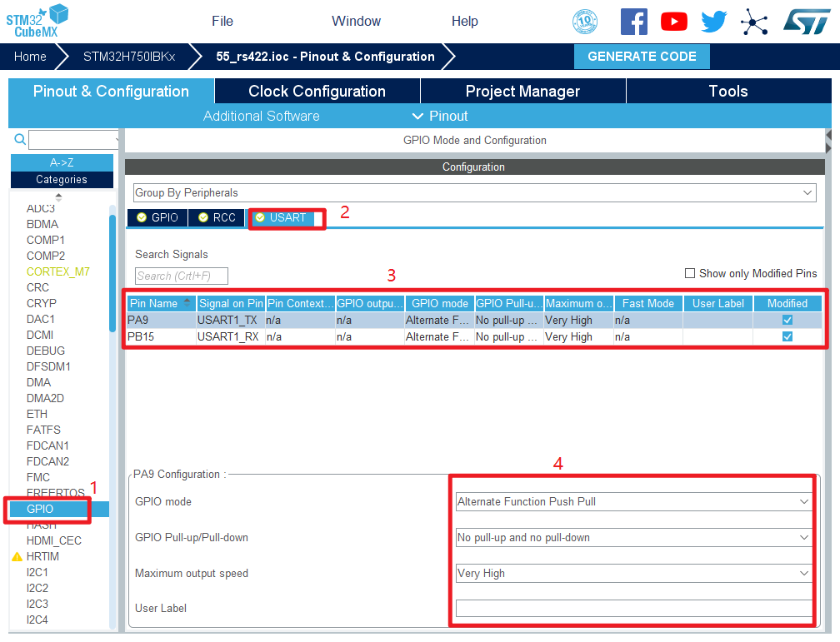Click the 10-year anniversary badge icon
Viewport: 840px width, 642px height.
pyautogui.click(x=585, y=22)
